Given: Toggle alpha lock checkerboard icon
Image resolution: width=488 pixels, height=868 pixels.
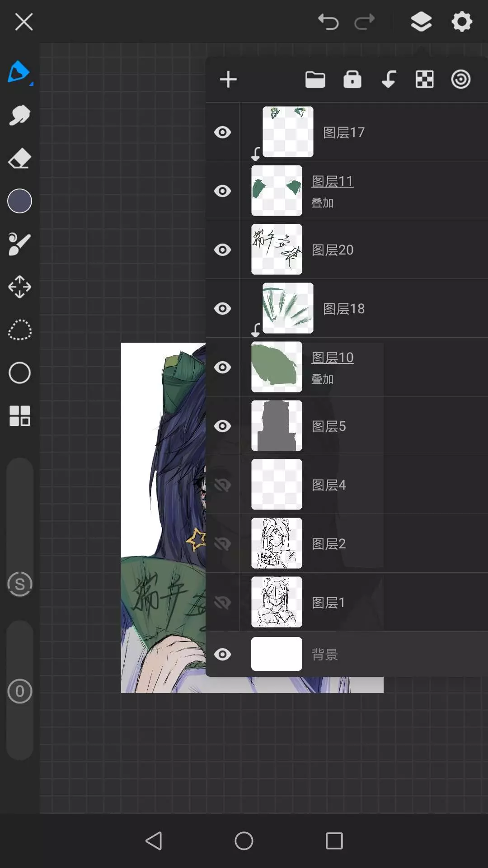Looking at the screenshot, I should click(425, 80).
